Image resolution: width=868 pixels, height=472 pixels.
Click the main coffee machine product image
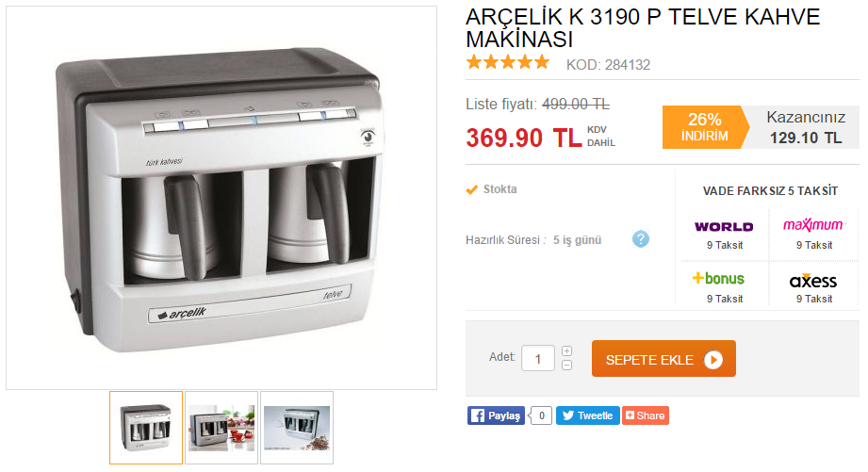pyautogui.click(x=221, y=198)
